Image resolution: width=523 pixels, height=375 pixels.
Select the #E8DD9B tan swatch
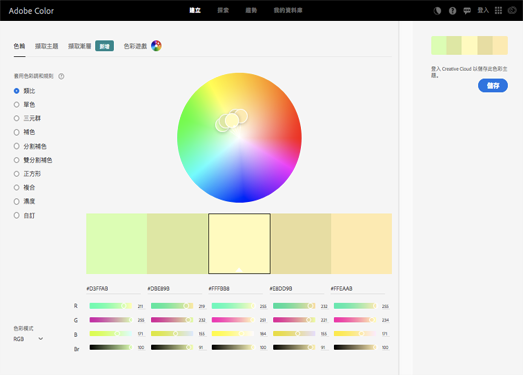point(301,244)
